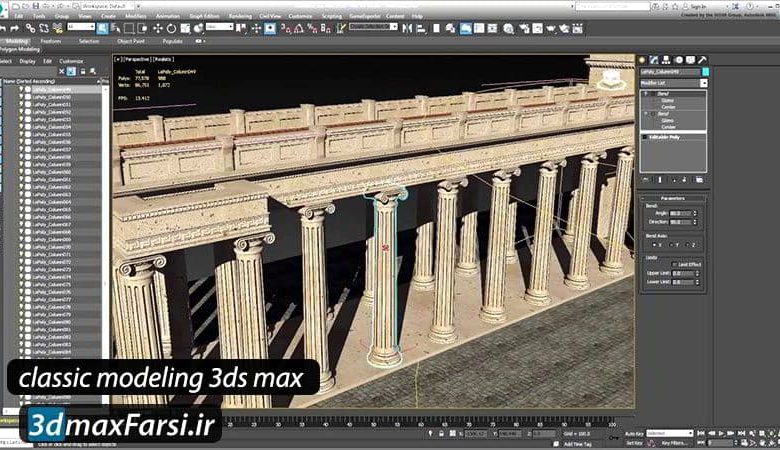This screenshot has width=780, height=450.
Task: Click the Sign In link
Action: 698,6
